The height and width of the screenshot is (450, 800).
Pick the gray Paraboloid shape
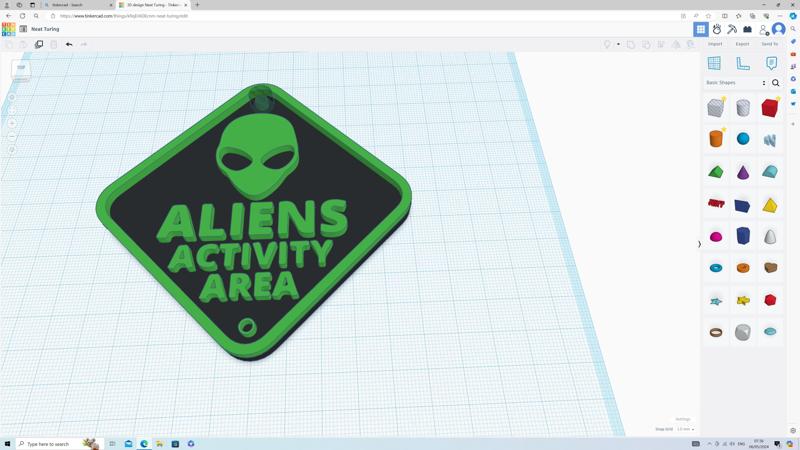(x=770, y=237)
